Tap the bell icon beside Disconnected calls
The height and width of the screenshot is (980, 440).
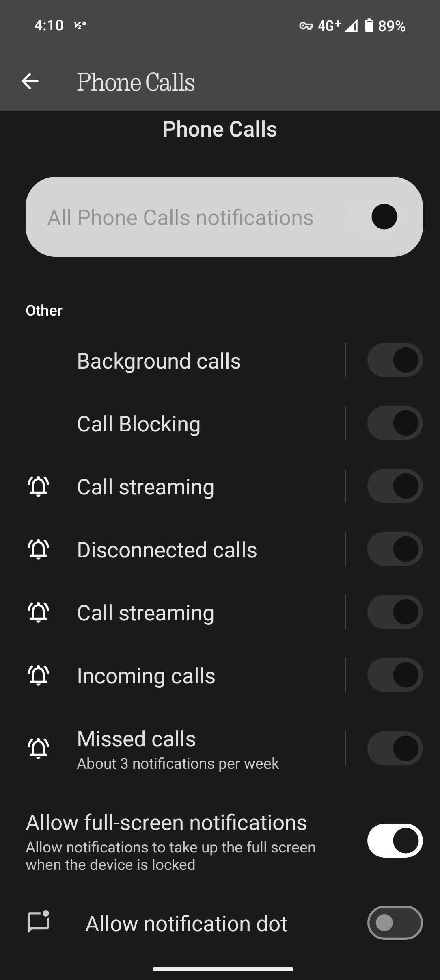pos(39,549)
